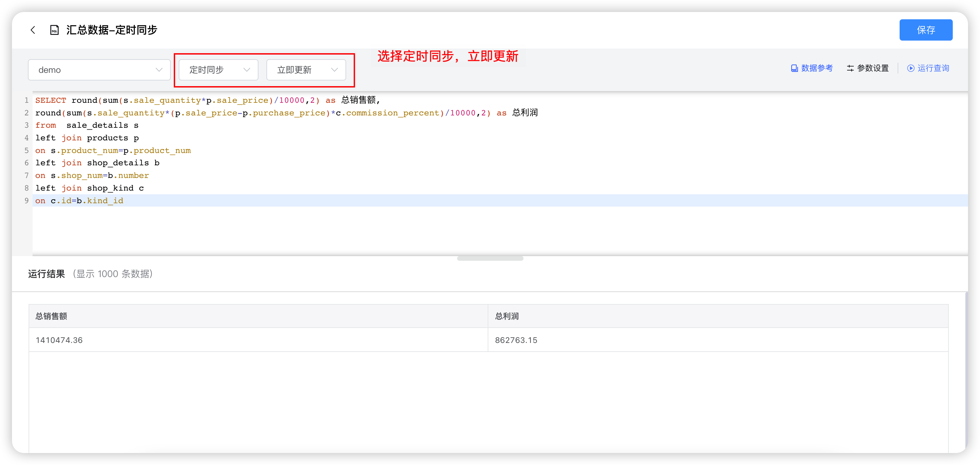Click the 862763.15 profit result cell
Image resolution: width=980 pixels, height=465 pixels.
tap(516, 340)
